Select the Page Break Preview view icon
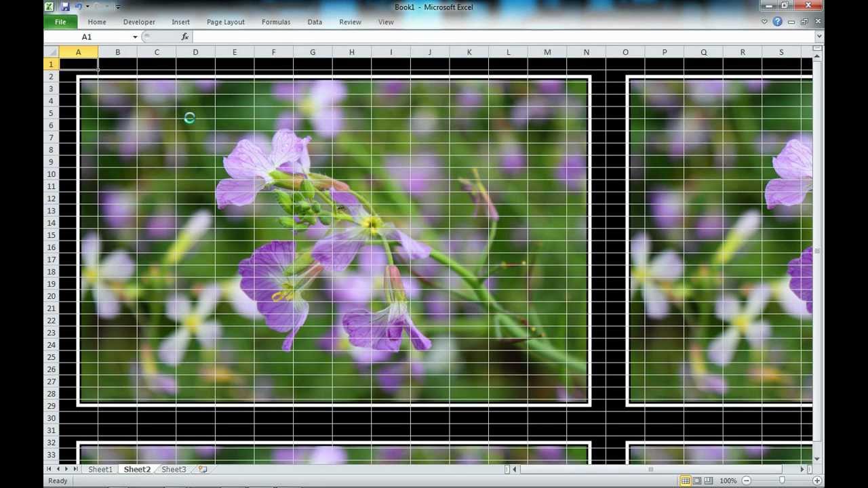The width and height of the screenshot is (868, 488). pos(708,480)
